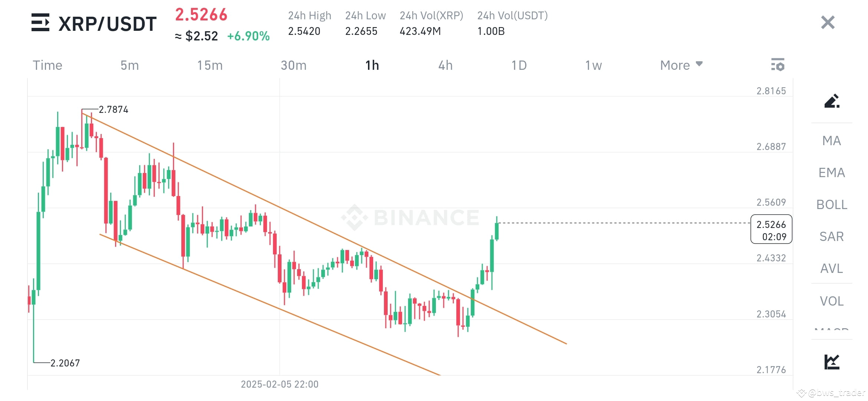Screen dimensions: 868x401
Task: Open chart display settings gear icon
Action: coord(778,65)
